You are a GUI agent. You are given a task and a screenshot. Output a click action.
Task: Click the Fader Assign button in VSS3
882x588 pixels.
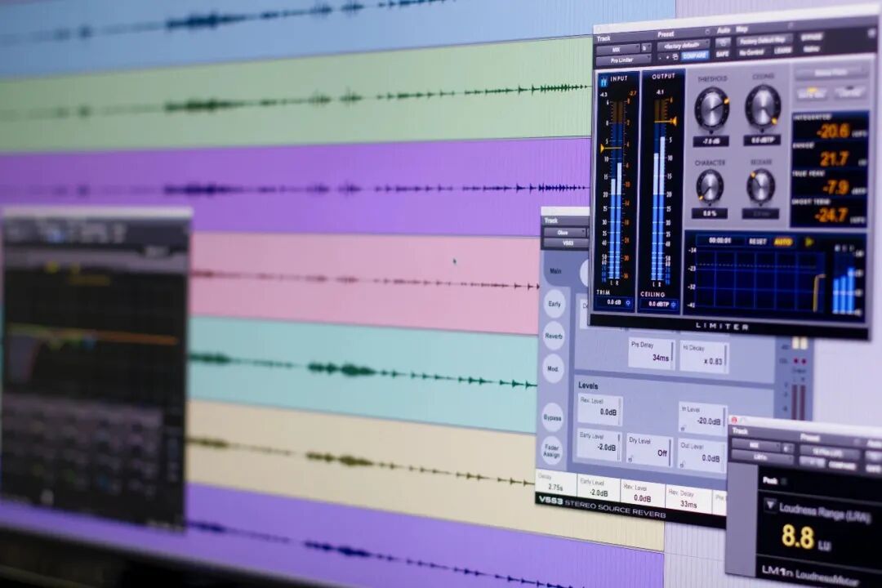pos(552,452)
